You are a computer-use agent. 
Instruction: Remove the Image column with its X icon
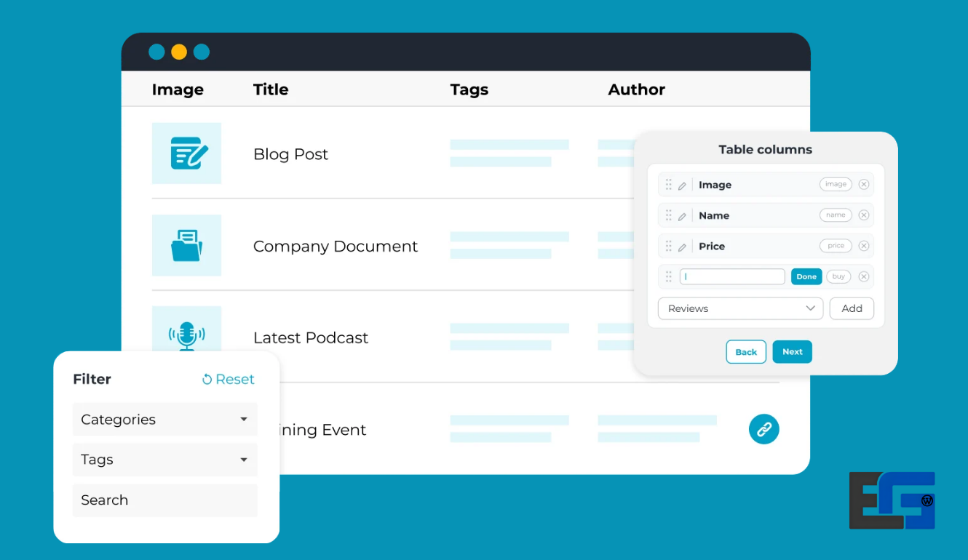pos(864,185)
